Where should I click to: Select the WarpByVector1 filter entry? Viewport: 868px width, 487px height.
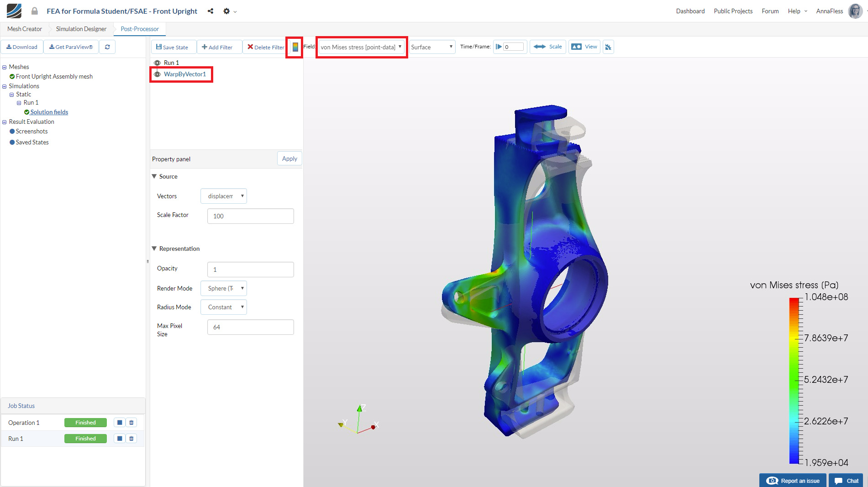[185, 74]
